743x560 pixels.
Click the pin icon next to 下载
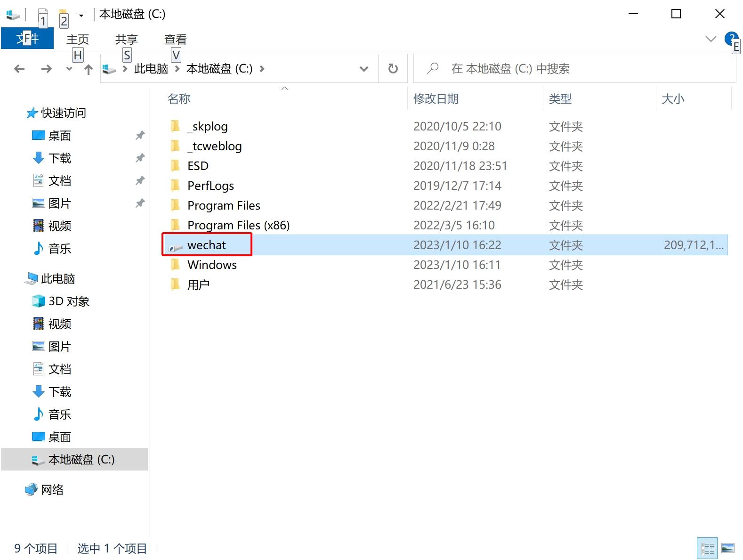140,158
